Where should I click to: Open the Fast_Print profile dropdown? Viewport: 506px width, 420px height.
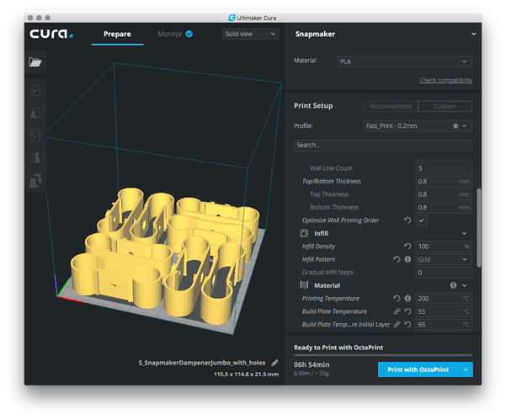(418, 125)
